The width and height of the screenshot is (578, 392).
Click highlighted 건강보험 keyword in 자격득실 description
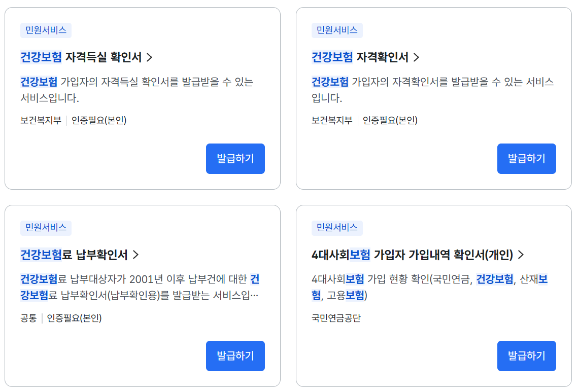35,82
